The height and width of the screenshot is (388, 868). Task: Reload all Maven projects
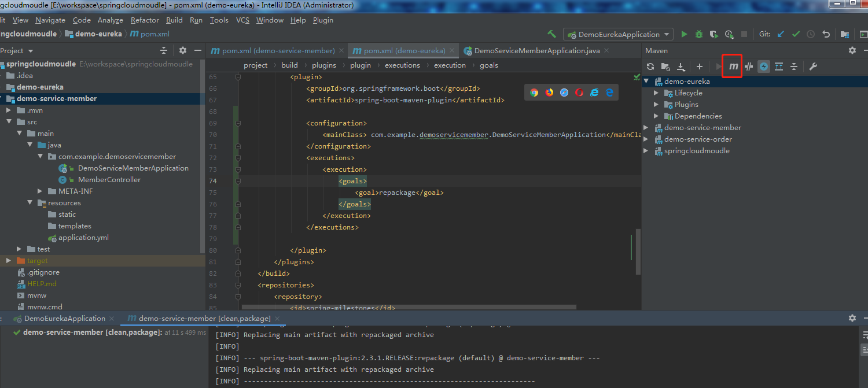point(650,66)
